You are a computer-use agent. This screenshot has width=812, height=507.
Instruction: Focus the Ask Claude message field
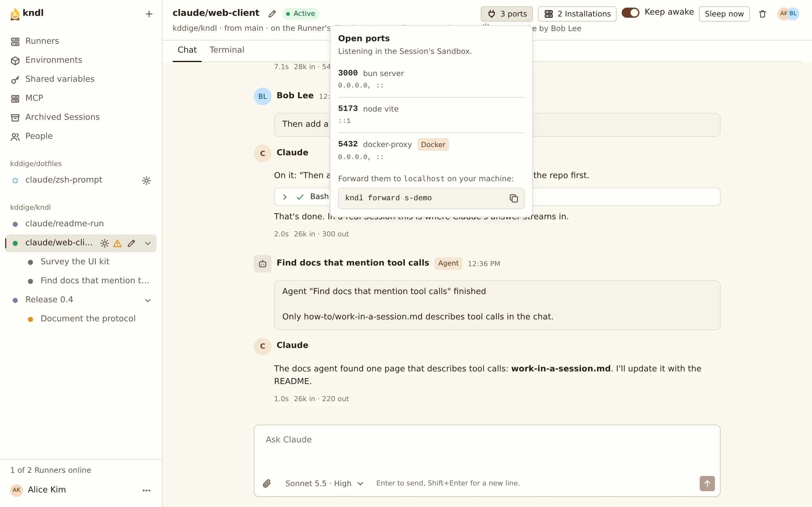(487, 449)
